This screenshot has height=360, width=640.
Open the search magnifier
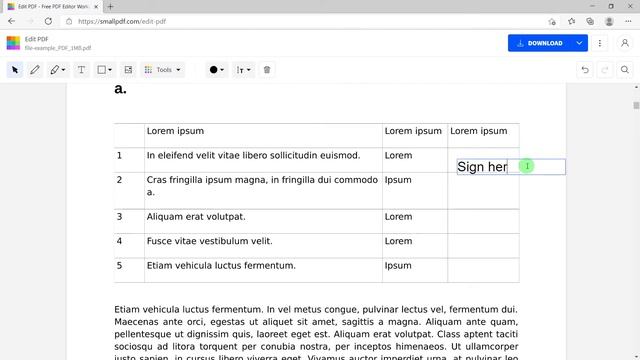coord(624,70)
